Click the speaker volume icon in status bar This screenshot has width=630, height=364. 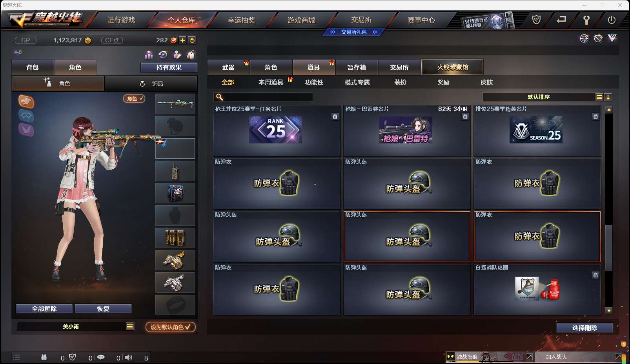[x=128, y=357]
